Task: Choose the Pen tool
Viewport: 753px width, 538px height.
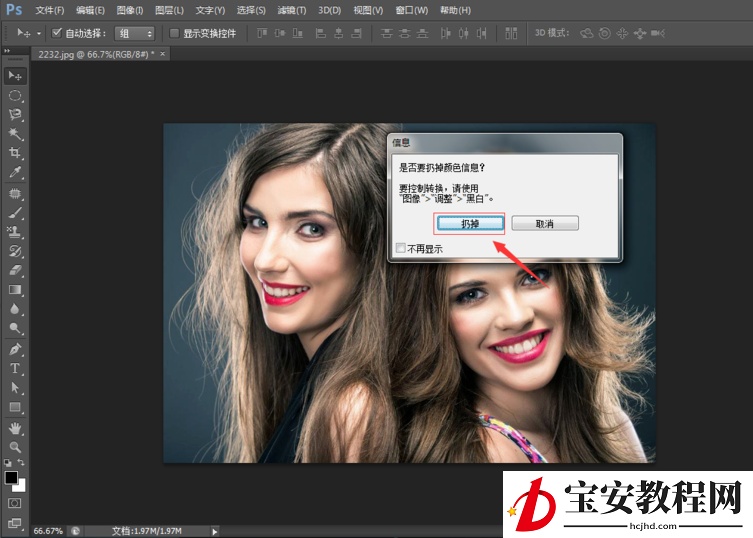Action: [x=15, y=349]
